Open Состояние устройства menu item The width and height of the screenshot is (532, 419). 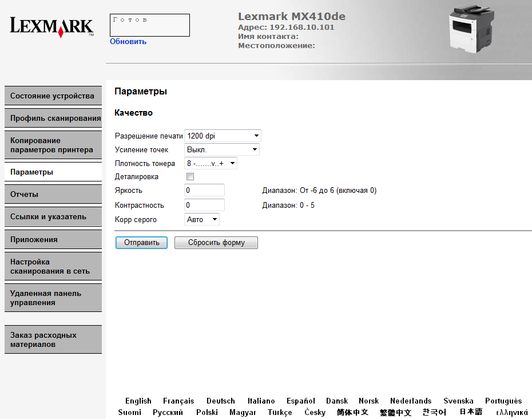coord(53,96)
